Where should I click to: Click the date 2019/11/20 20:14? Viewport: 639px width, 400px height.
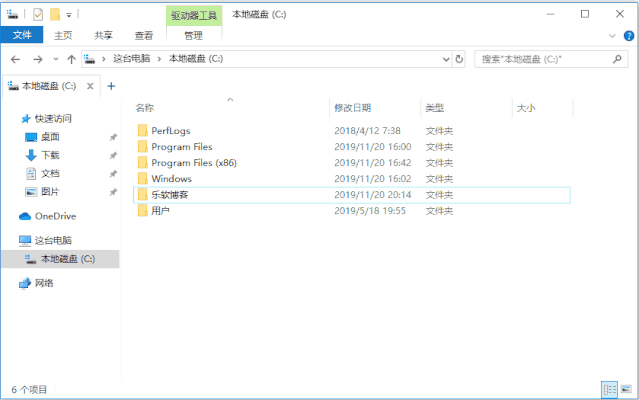click(x=372, y=195)
